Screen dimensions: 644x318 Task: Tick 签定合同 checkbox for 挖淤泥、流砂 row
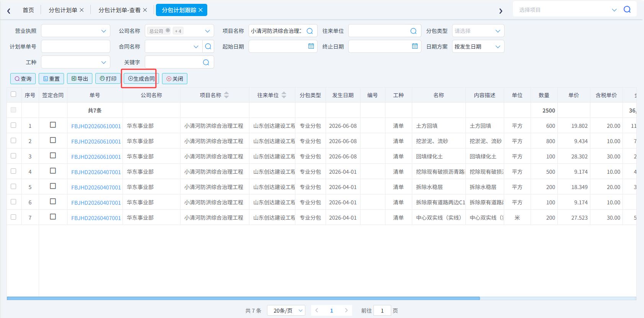pyautogui.click(x=53, y=140)
